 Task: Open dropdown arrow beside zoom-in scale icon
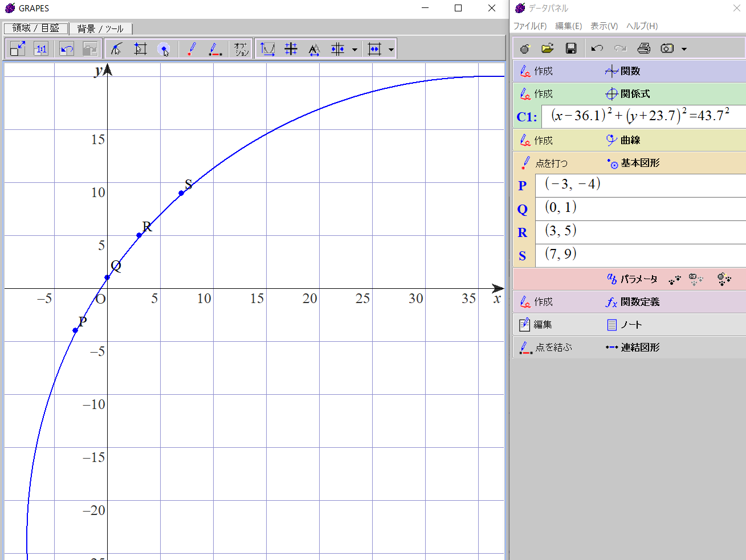pos(354,50)
